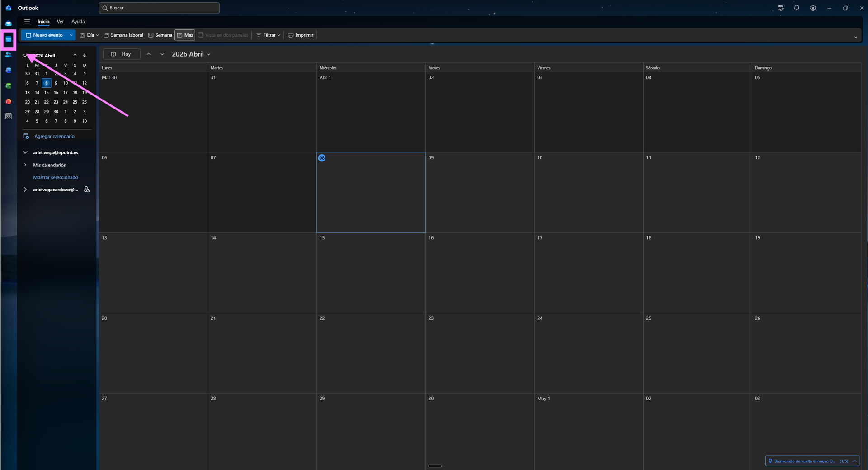This screenshot has width=868, height=470.
Task: Open the Nuevo evento dropdown arrow
Action: point(71,35)
